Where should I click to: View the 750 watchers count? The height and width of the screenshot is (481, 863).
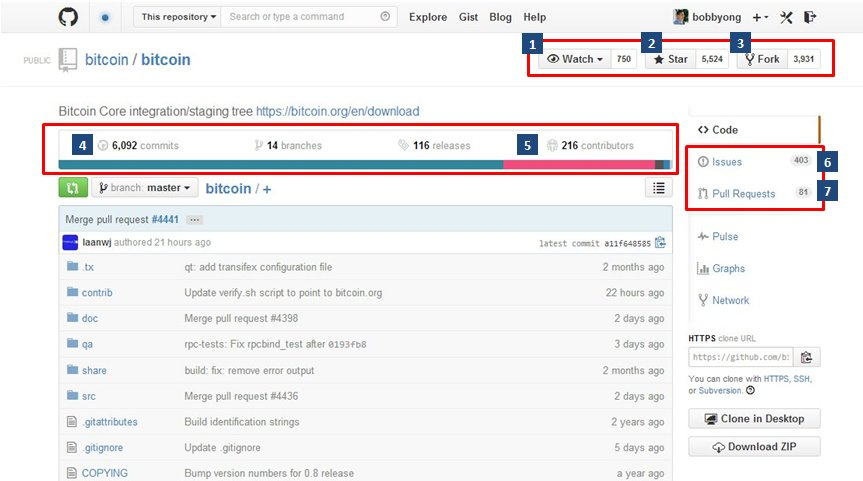(624, 59)
